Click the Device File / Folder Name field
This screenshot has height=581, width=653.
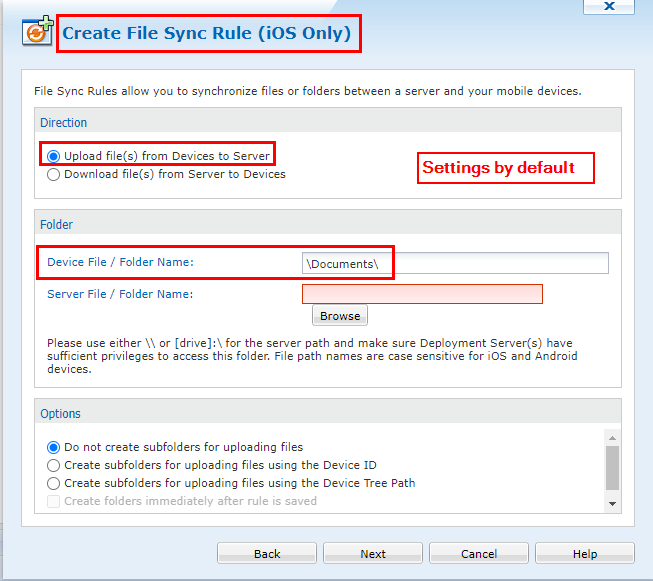(x=455, y=263)
